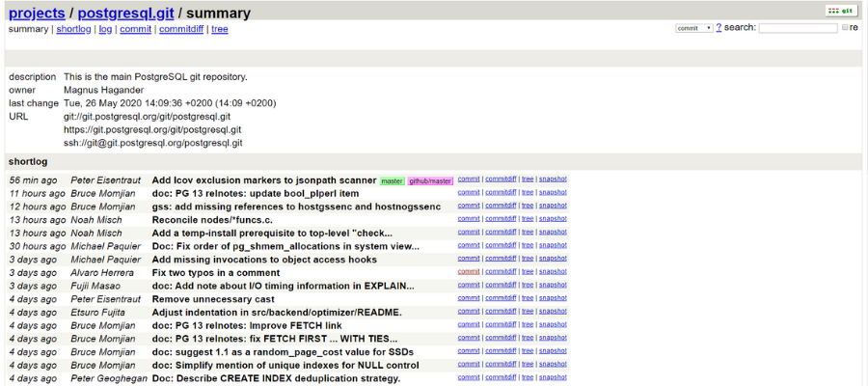Click 'commit' link for 'Fix two typos' row
This screenshot has height=386, width=868.
pyautogui.click(x=469, y=271)
